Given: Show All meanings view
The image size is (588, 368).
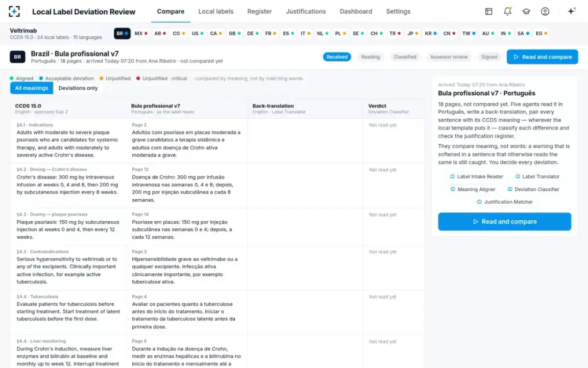Looking at the screenshot, I should tap(31, 88).
